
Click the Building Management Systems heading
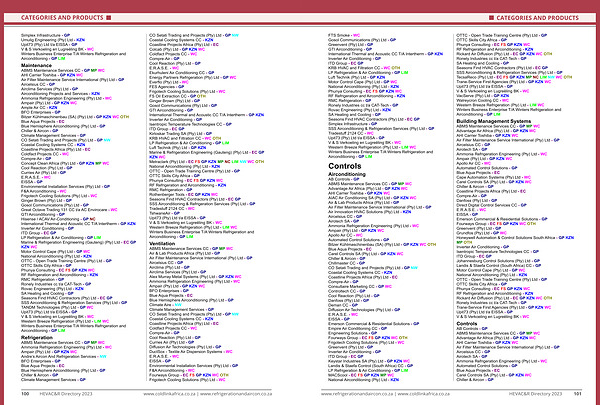(494, 121)
